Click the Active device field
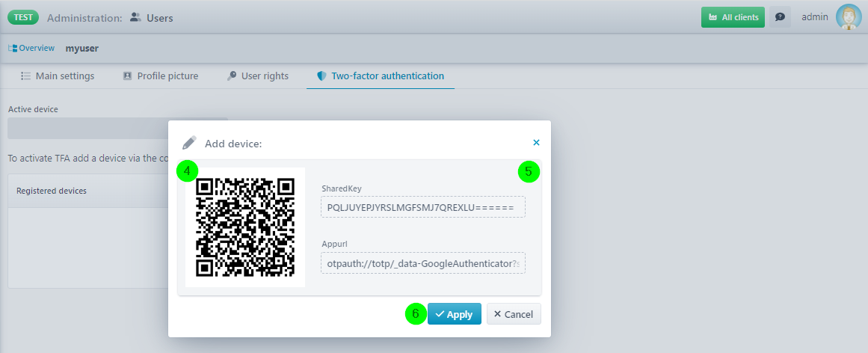 coord(118,128)
